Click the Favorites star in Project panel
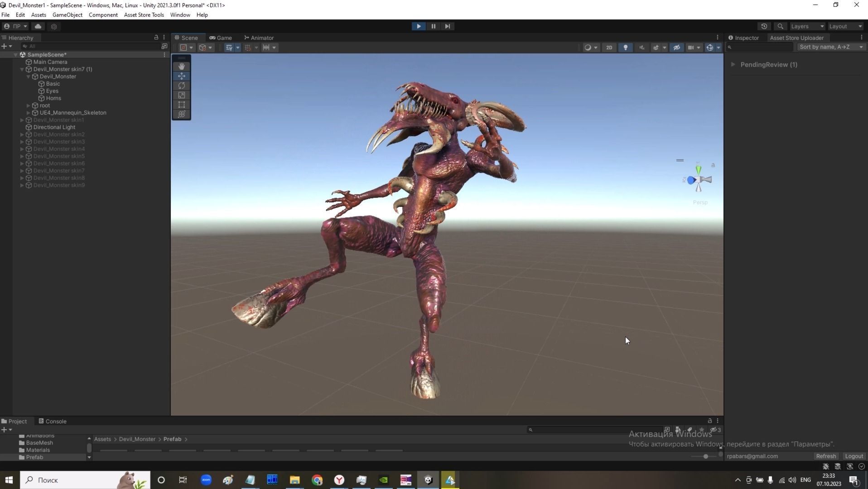The width and height of the screenshot is (868, 489). [x=701, y=430]
